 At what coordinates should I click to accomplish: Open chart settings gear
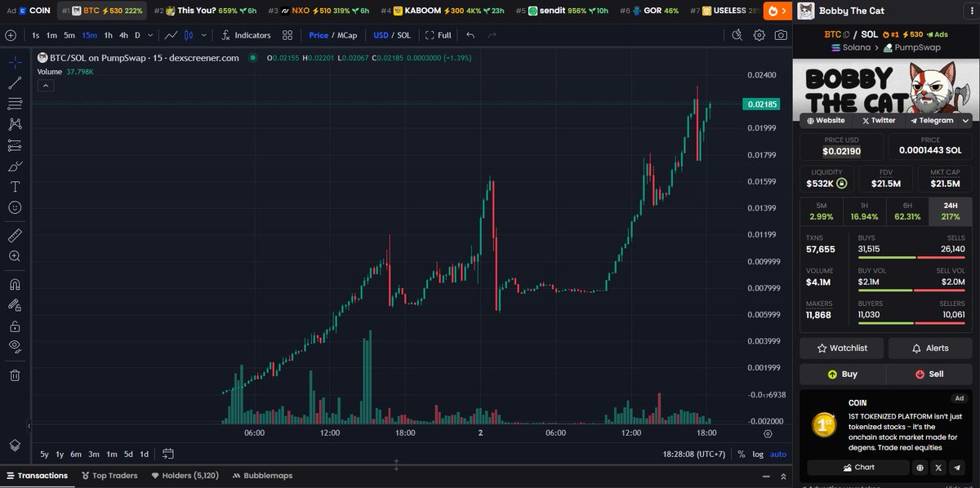[x=759, y=35]
